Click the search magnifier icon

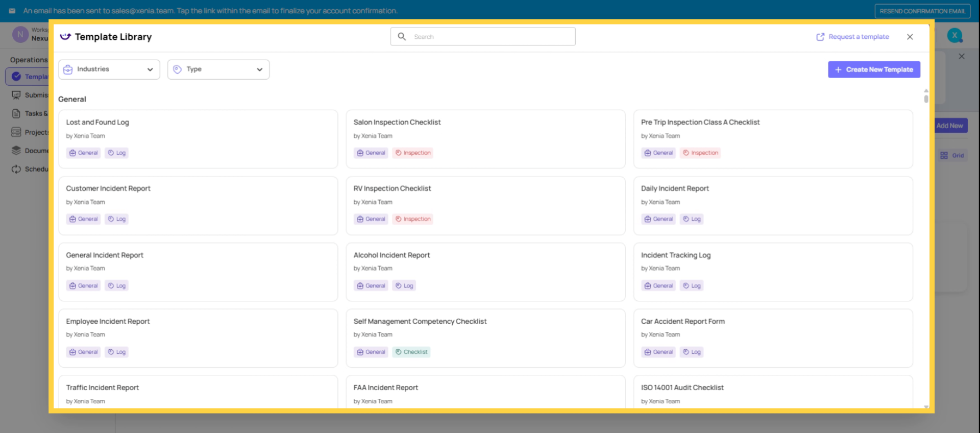pyautogui.click(x=402, y=37)
